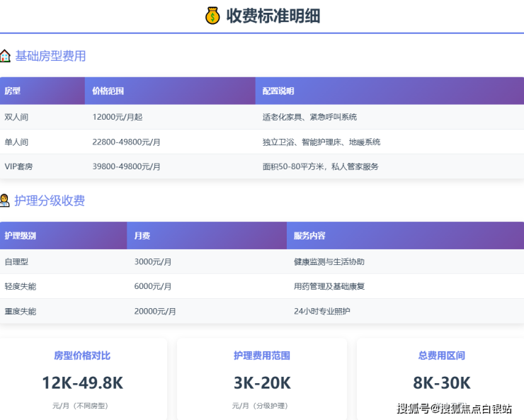Click the money bag icon beside the title
Image resolution: width=524 pixels, height=420 pixels.
[212, 16]
